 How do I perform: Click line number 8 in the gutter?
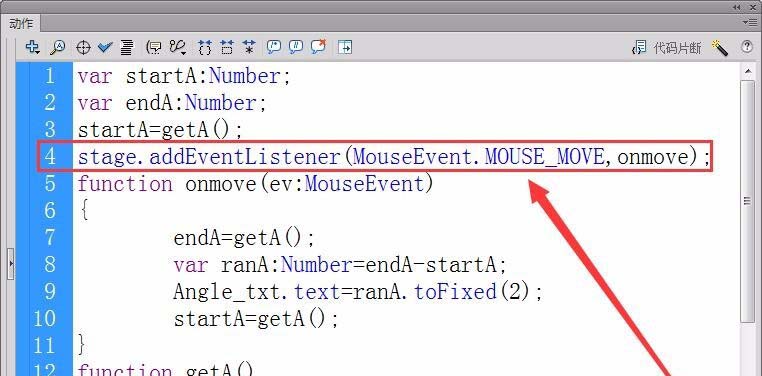pyautogui.click(x=50, y=265)
